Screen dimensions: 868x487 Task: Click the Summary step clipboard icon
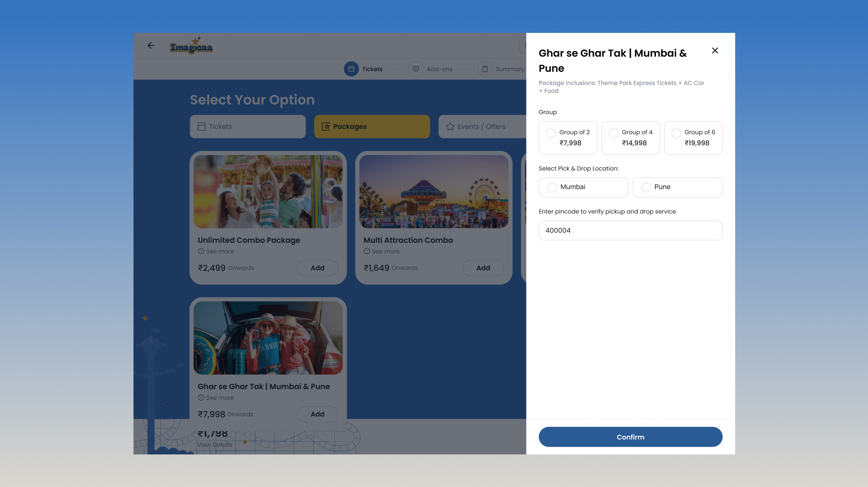(485, 69)
